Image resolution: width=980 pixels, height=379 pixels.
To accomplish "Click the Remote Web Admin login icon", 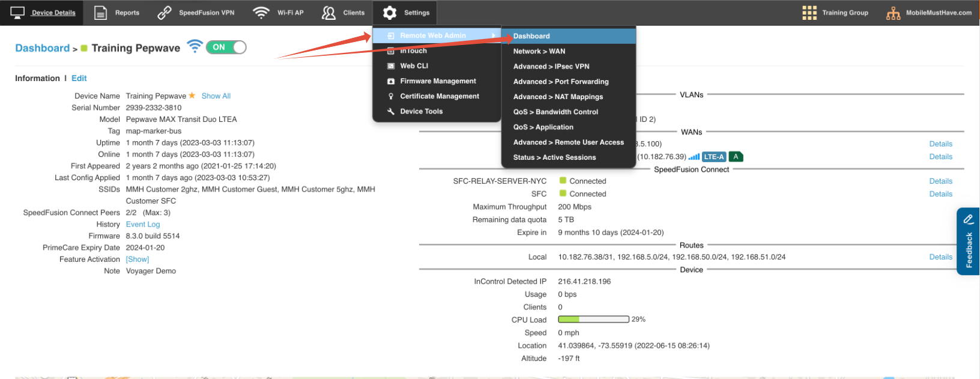I will pos(391,35).
